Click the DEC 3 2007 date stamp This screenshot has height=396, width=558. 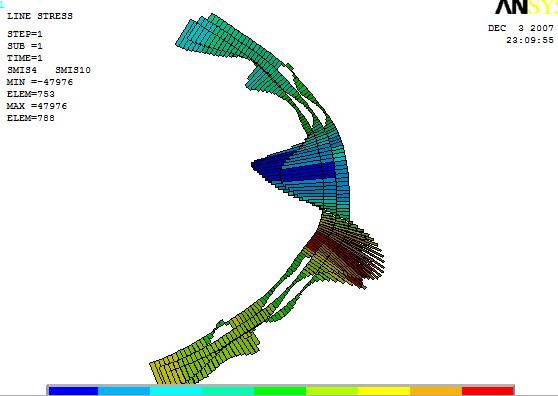(x=521, y=28)
